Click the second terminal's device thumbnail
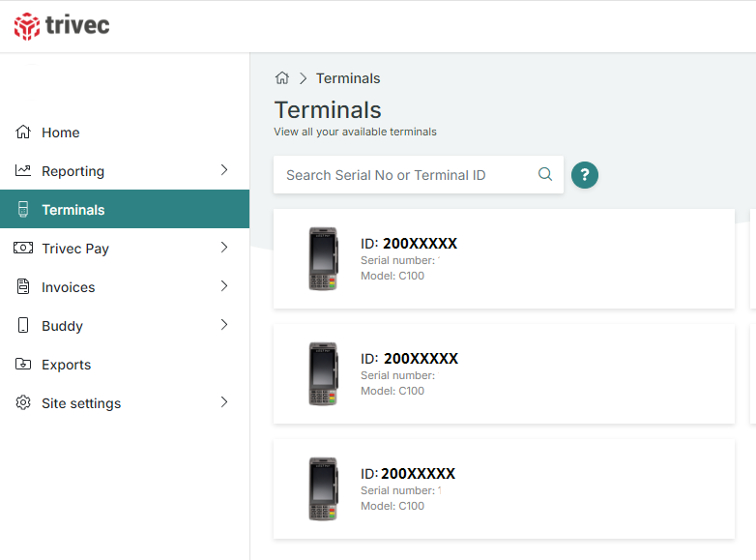 click(323, 373)
